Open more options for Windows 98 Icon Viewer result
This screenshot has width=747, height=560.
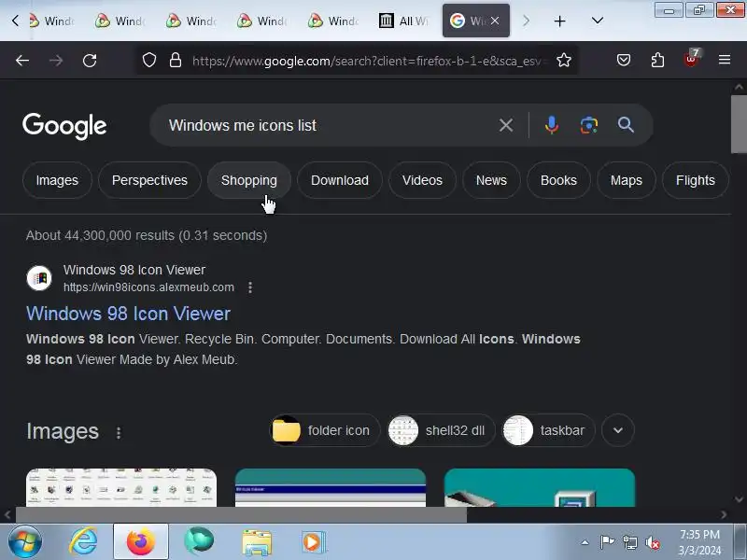pyautogui.click(x=250, y=287)
